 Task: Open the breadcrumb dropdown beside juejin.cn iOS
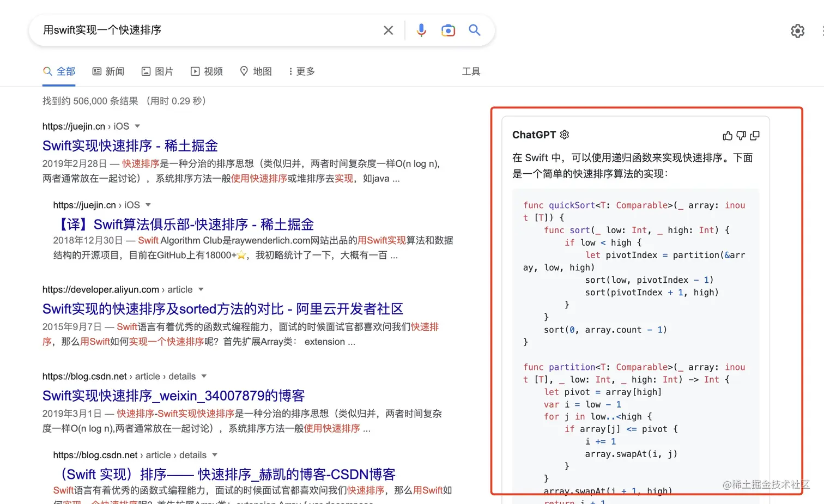137,126
